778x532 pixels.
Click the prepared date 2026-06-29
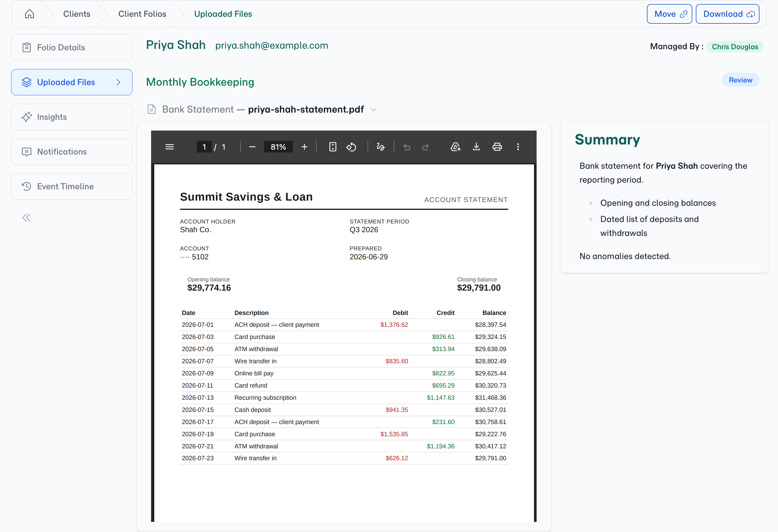pyautogui.click(x=368, y=257)
